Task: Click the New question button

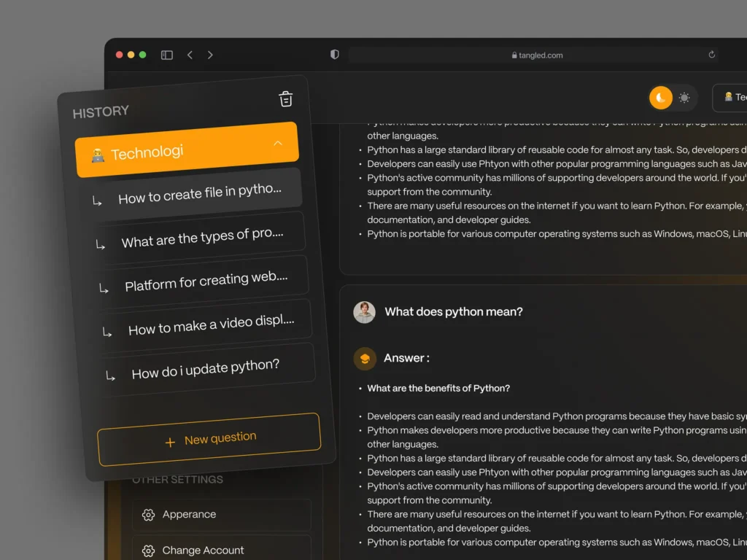Action: pyautogui.click(x=209, y=440)
